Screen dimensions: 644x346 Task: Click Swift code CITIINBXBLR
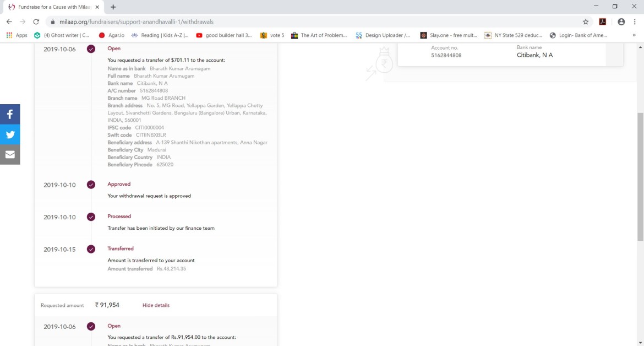click(151, 135)
